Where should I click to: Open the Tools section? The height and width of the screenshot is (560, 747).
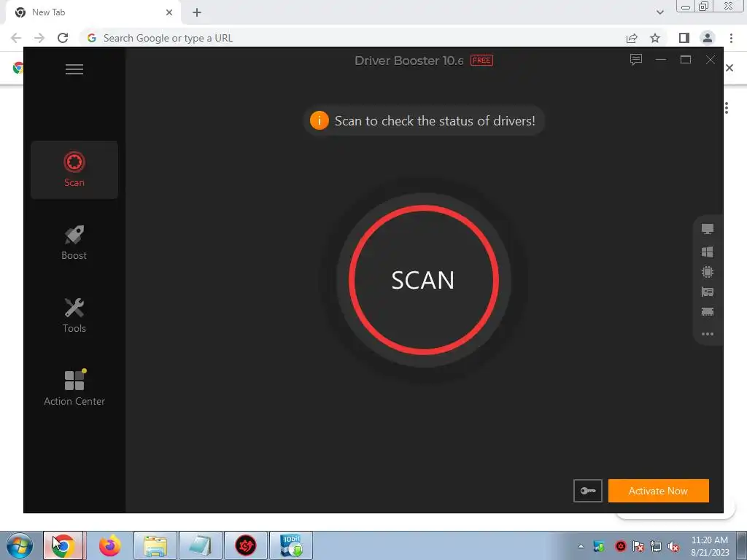(74, 315)
